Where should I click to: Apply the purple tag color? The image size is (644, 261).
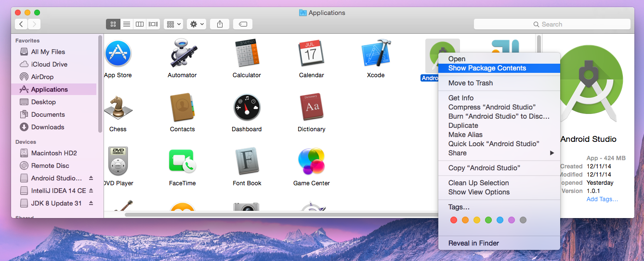[x=512, y=220]
